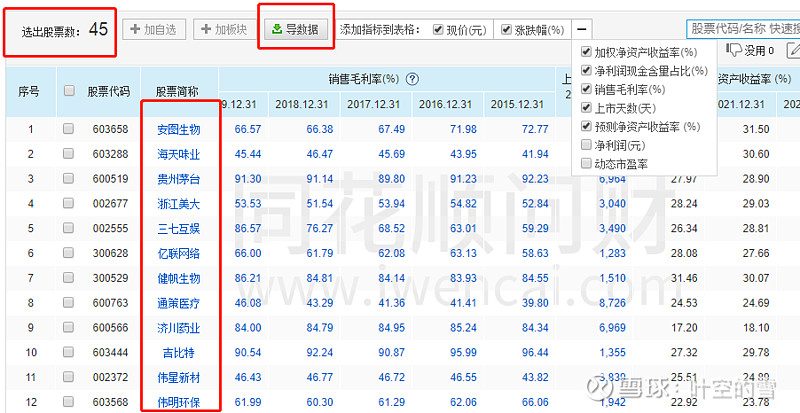
Task: Enable the 净利润(元) option
Action: (x=586, y=145)
